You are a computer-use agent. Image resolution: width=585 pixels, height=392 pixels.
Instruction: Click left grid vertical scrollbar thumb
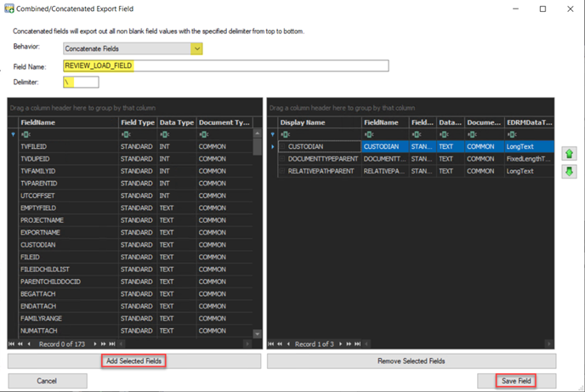pos(257,146)
